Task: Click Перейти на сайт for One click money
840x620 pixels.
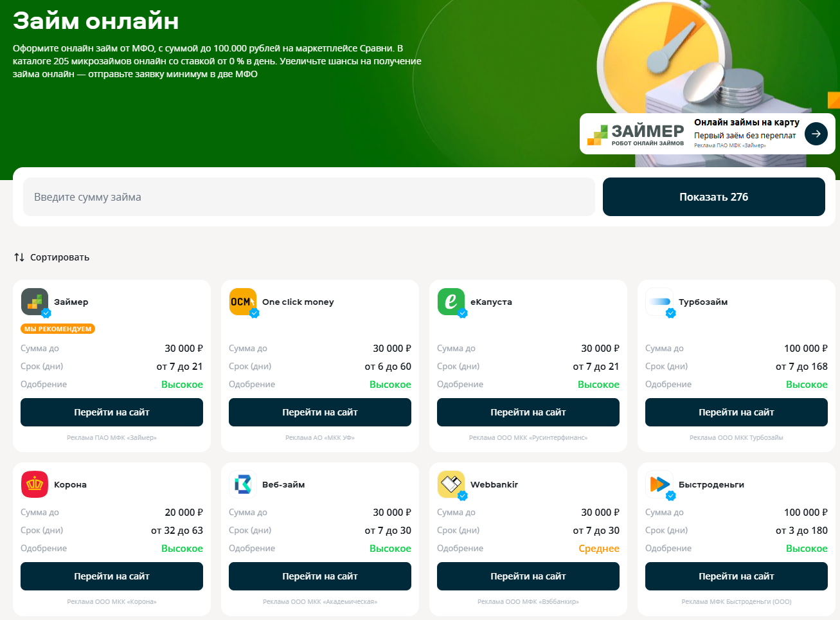Action: 320,412
